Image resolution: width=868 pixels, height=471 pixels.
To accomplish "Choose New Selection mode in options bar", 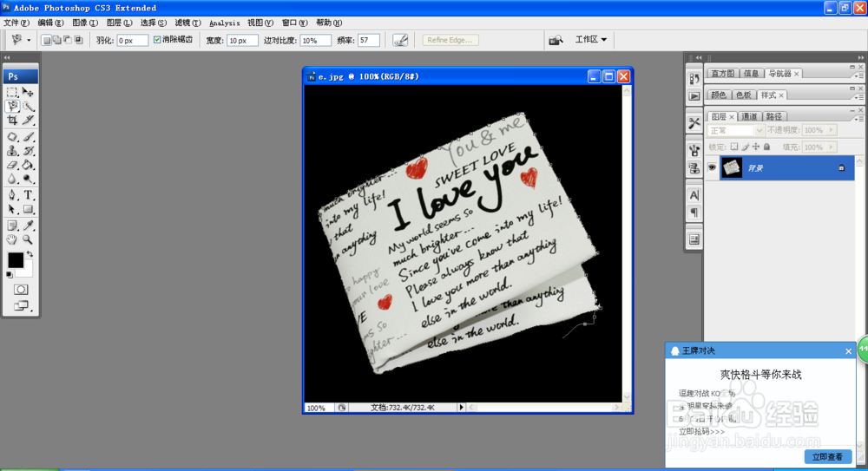I will pos(47,40).
